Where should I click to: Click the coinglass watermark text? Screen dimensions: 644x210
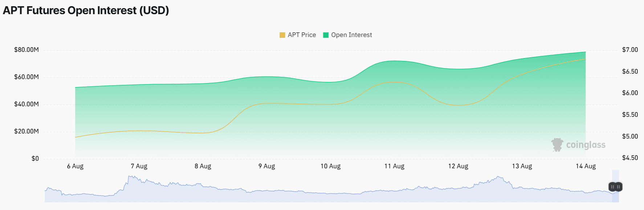pyautogui.click(x=586, y=145)
